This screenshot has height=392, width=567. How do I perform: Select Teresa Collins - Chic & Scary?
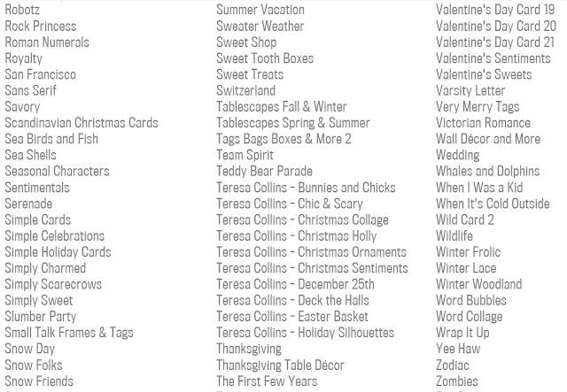coord(290,204)
